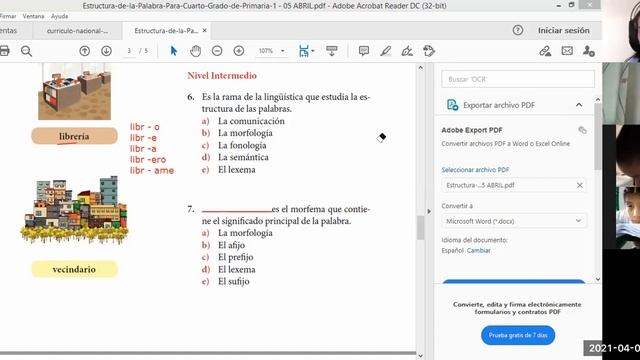Click the print icon in toolbar
640x360 pixels.
4,51
